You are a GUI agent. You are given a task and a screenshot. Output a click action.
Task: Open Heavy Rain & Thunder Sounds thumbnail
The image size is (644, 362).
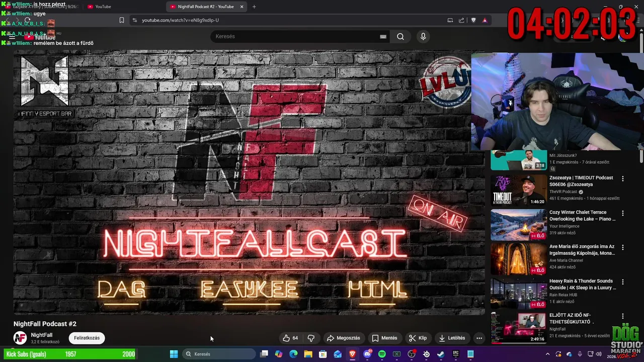click(519, 293)
